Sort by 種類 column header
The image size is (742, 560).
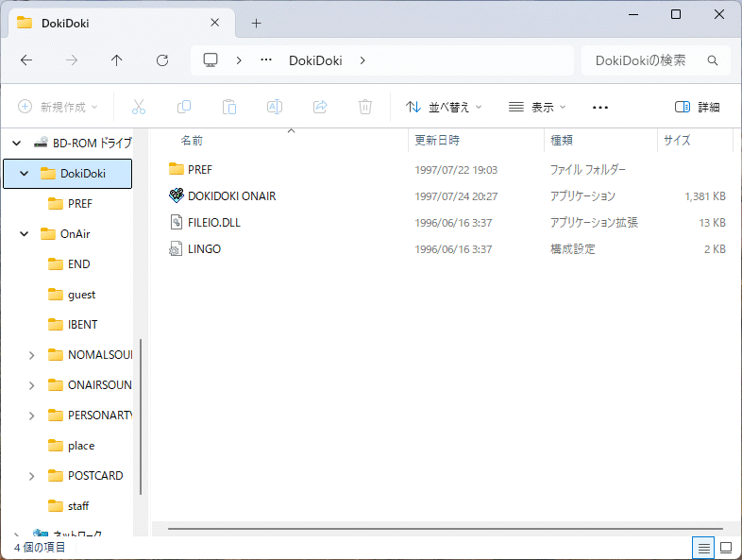pyautogui.click(x=562, y=140)
